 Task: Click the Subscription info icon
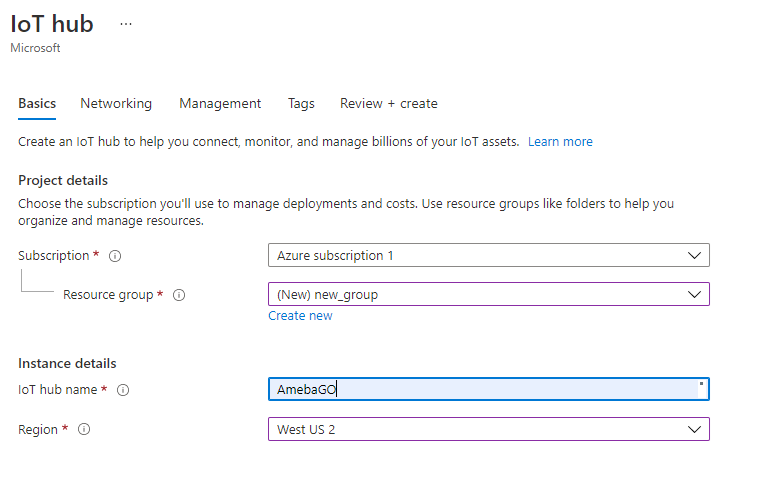(115, 256)
